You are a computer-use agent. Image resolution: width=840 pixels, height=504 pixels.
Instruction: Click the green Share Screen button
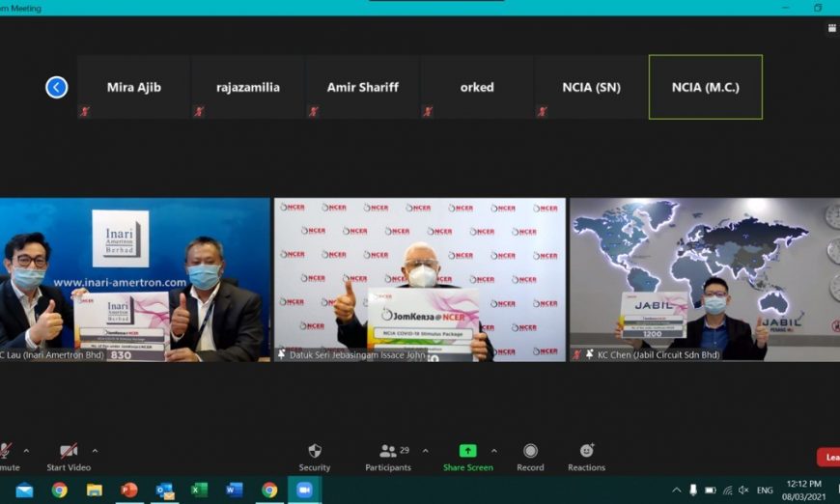[x=467, y=457]
